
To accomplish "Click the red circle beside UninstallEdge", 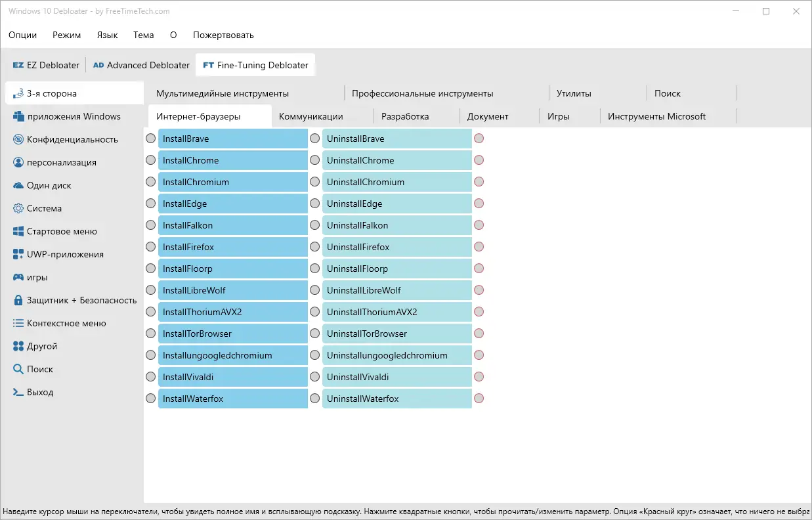I will point(479,204).
